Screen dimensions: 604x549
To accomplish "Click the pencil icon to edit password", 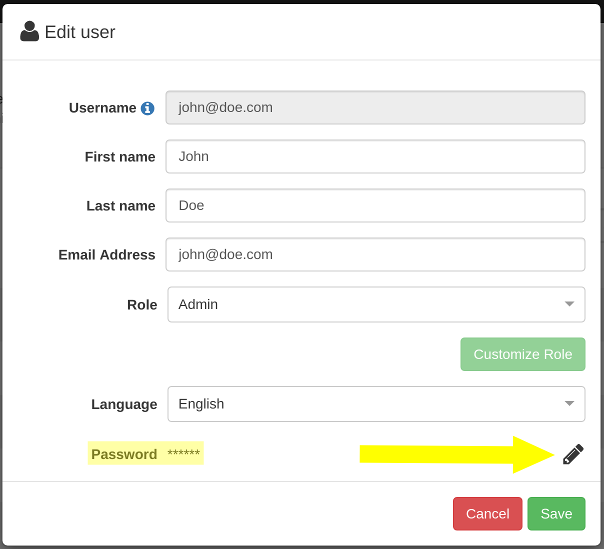I will (x=572, y=454).
